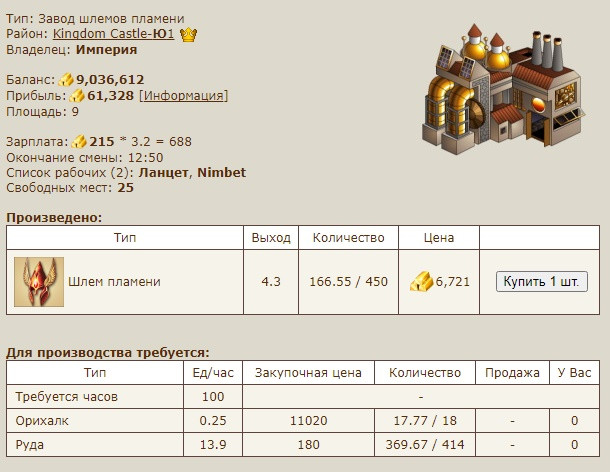Open the Информация profit details link

click(184, 96)
